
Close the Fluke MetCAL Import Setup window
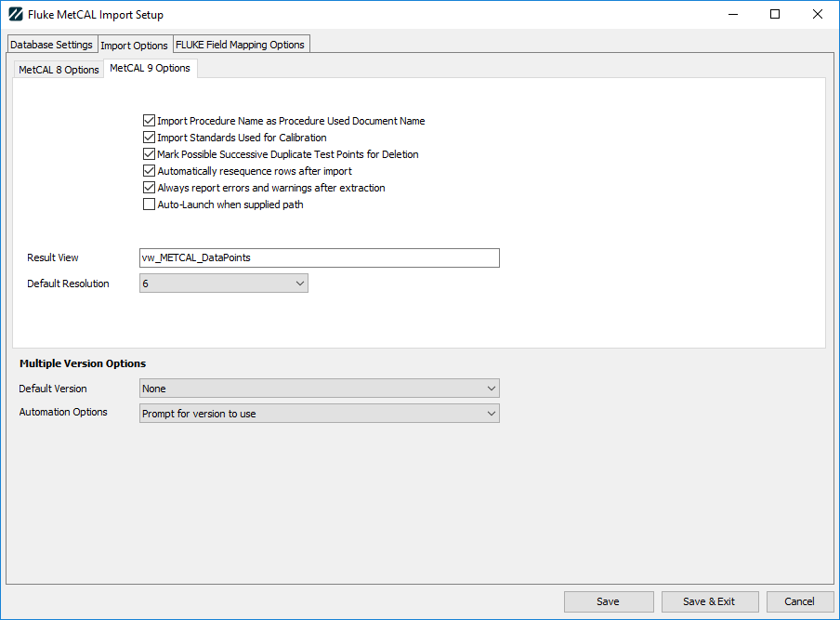click(x=818, y=14)
